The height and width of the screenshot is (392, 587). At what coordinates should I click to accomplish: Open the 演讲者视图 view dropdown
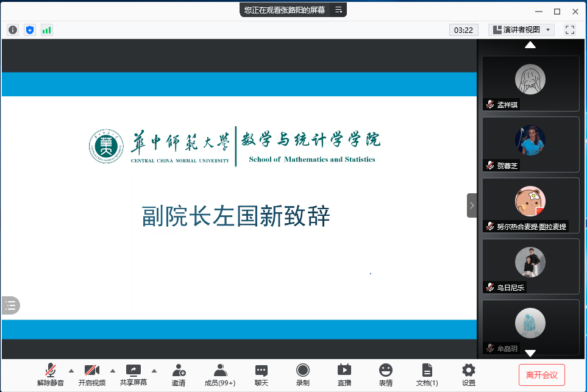click(522, 29)
